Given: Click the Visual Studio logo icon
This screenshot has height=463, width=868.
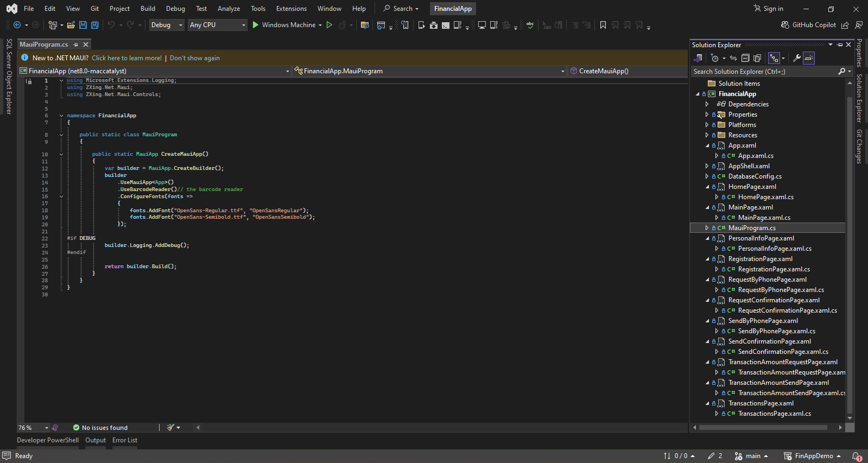Looking at the screenshot, I should pos(12,9).
